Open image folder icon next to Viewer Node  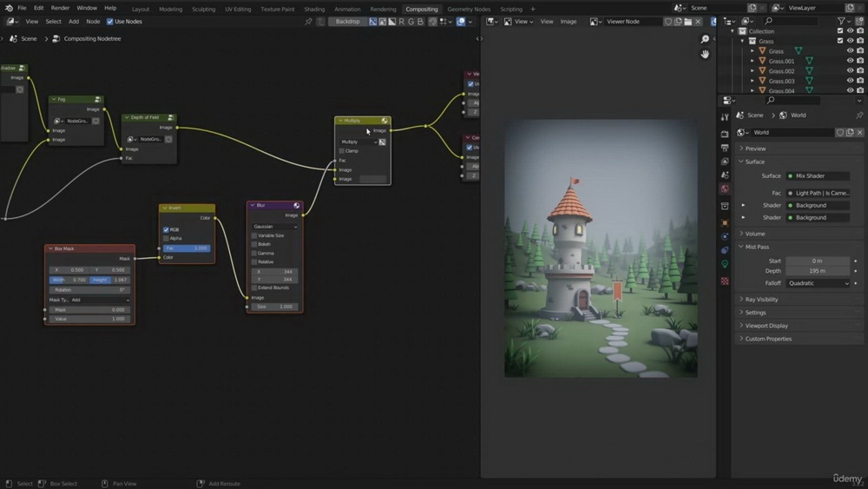(687, 22)
